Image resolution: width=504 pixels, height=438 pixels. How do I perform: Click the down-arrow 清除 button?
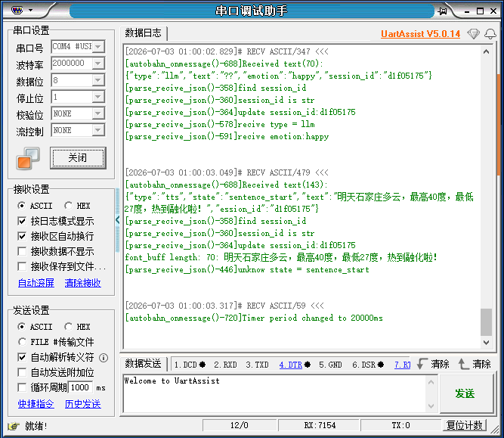tap(433, 364)
